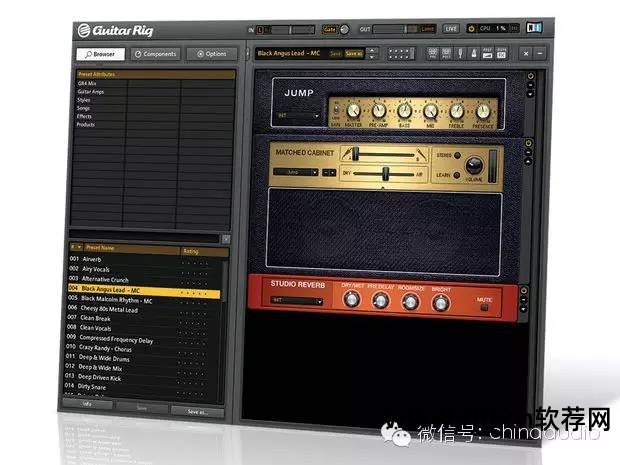Viewport: 620px width, 465px height.
Task: Click the Studio Reverb Roomsize knob
Action: [411, 301]
